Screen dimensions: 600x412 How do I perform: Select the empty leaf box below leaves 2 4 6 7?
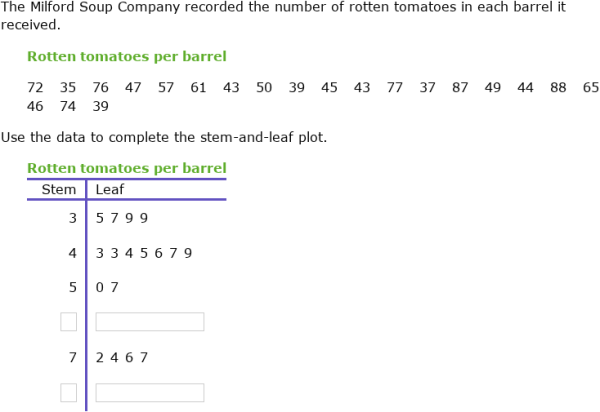coord(150,392)
